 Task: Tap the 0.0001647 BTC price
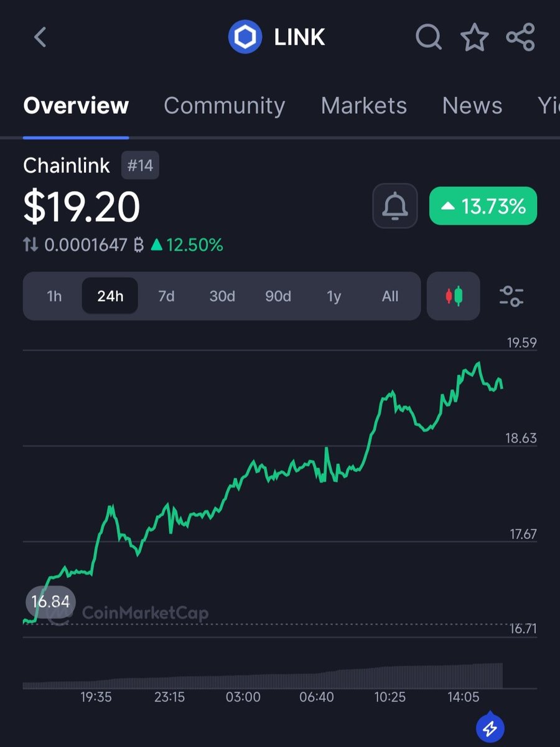click(94, 245)
